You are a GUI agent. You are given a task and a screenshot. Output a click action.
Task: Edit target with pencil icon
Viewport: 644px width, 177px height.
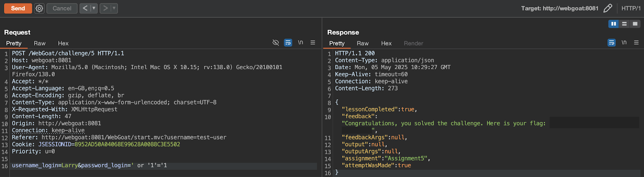608,8
